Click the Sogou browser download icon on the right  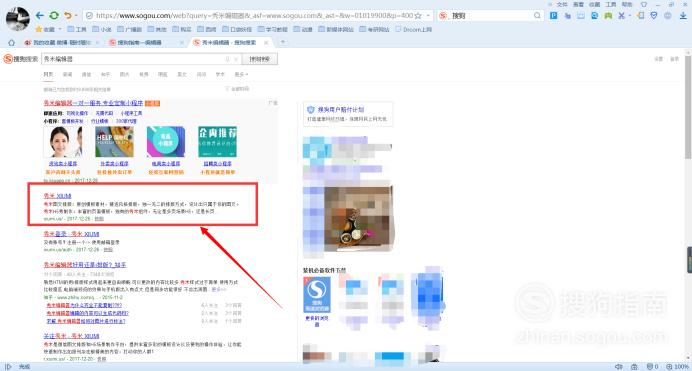(x=317, y=295)
